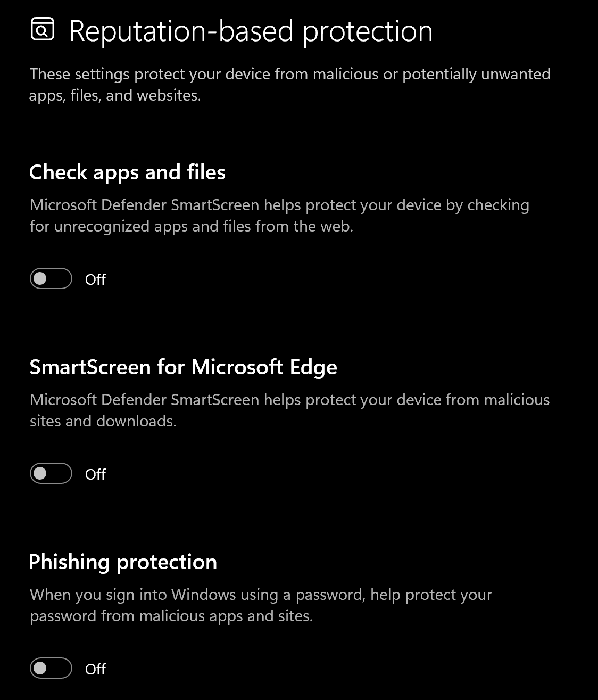Click "When you sign into Windows" description line
The width and height of the screenshot is (598, 700).
coord(261,595)
